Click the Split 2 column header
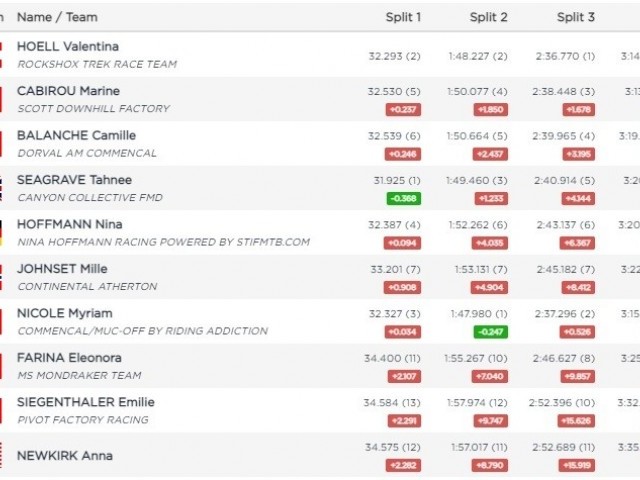Viewport: 640px width, 480px height. pos(489,17)
